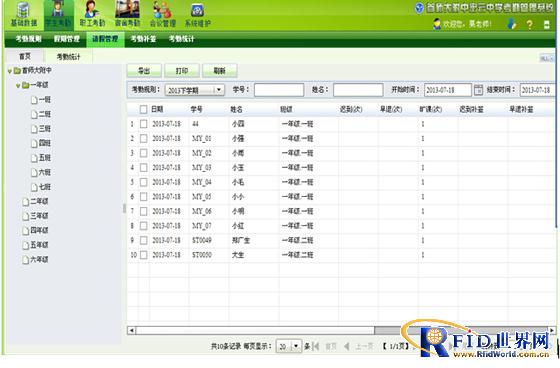Open the 会议管理 meeting management icon

[x=162, y=10]
